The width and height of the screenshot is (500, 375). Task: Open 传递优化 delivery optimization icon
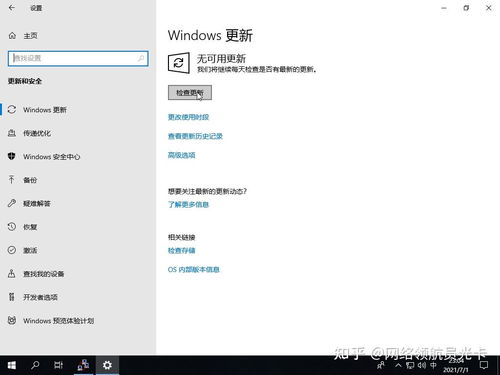coord(12,133)
